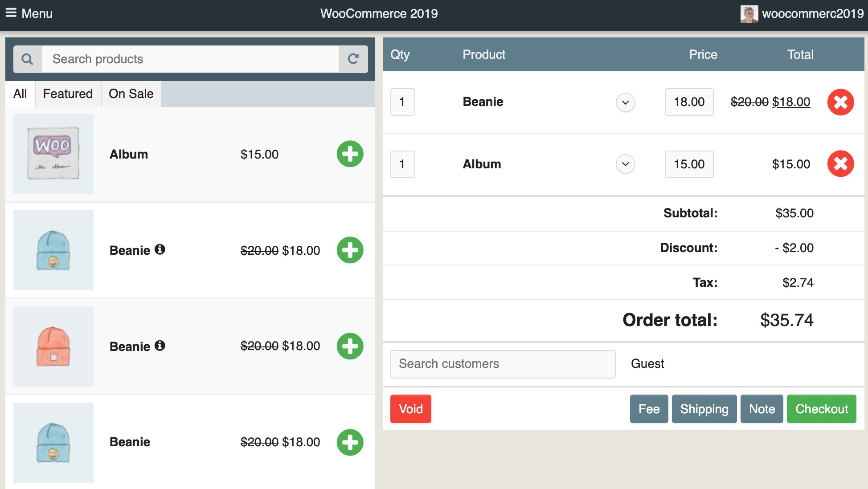Select the On Sale tab
Image resolution: width=868 pixels, height=489 pixels.
click(x=131, y=93)
